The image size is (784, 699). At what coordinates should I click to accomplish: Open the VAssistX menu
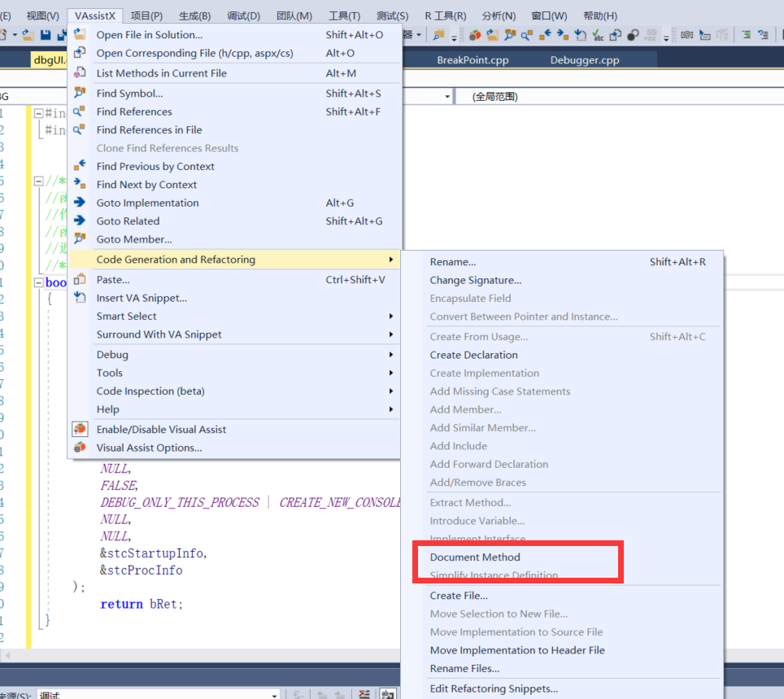pyautogui.click(x=95, y=16)
